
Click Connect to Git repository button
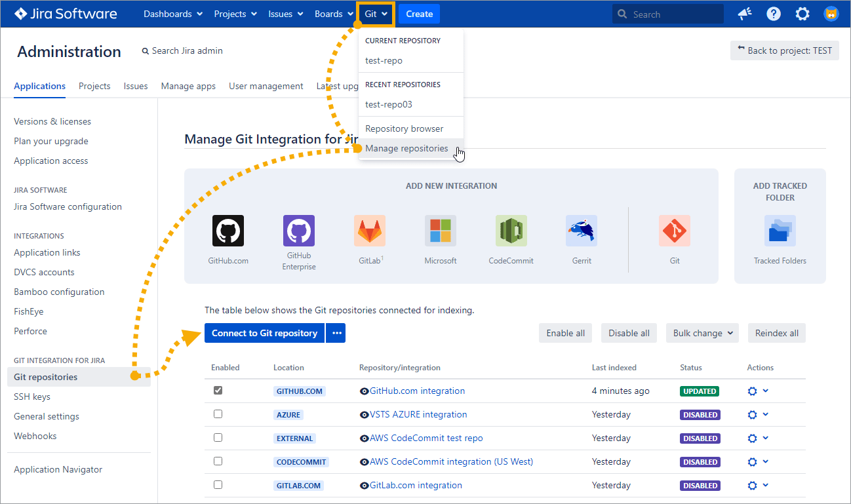[264, 333]
